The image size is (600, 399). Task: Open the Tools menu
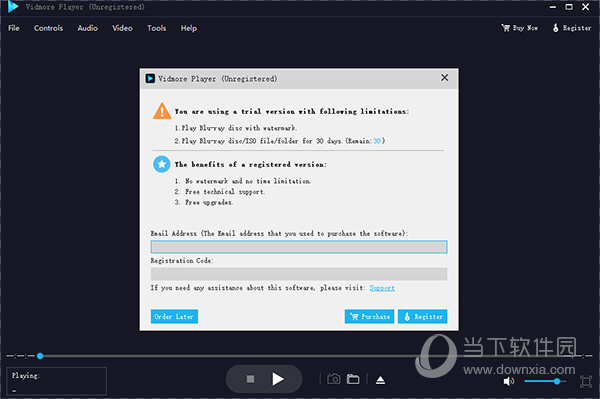point(157,28)
